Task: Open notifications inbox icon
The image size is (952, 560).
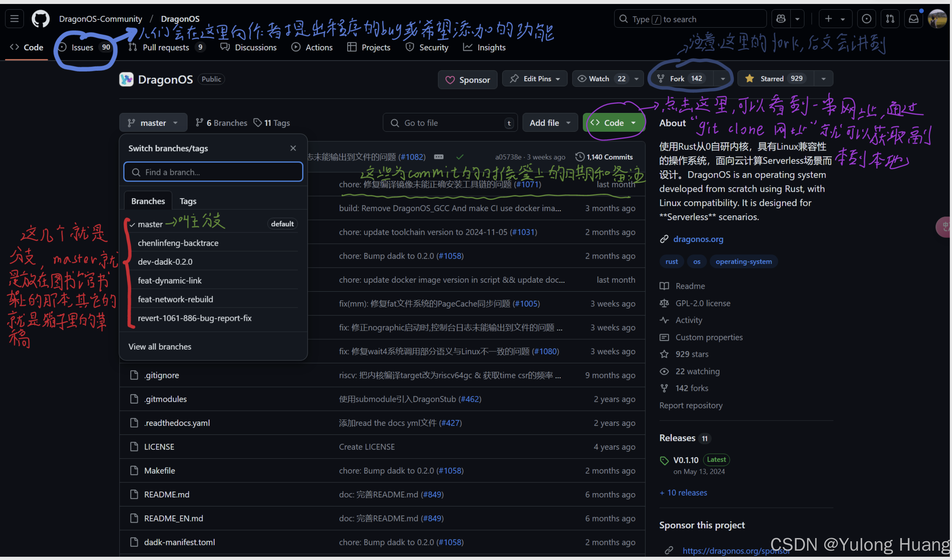Action: [914, 18]
